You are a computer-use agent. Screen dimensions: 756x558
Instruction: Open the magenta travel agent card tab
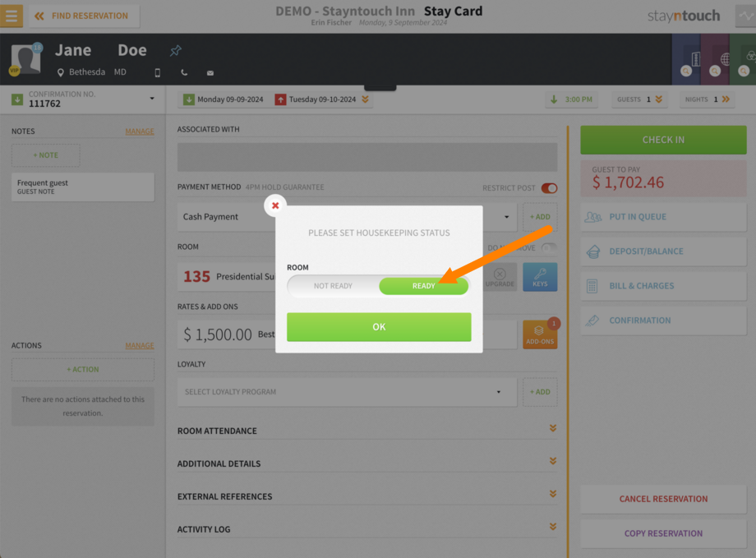point(715,59)
